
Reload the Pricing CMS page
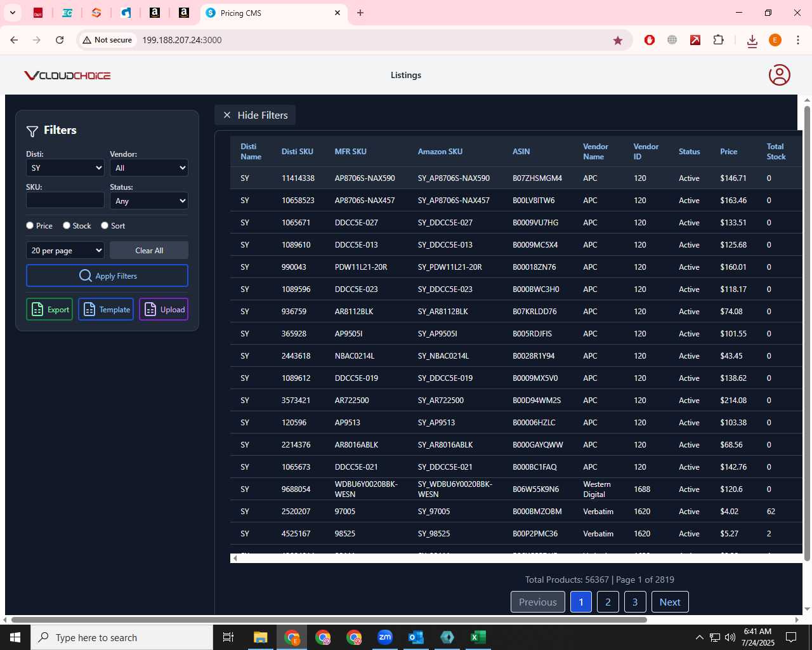tap(60, 40)
